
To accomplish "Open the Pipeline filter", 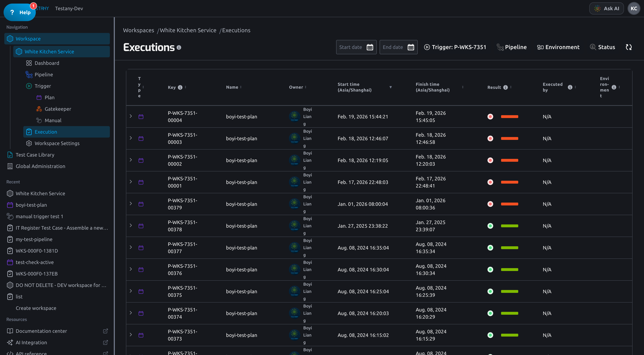I will coord(511,47).
